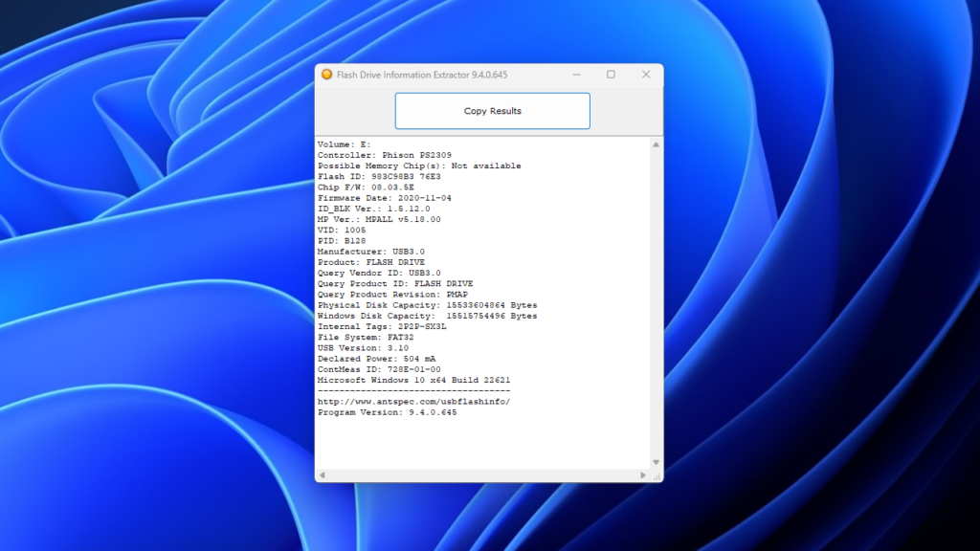
Task: Select the File System: FAT32 line
Action: tap(367, 337)
